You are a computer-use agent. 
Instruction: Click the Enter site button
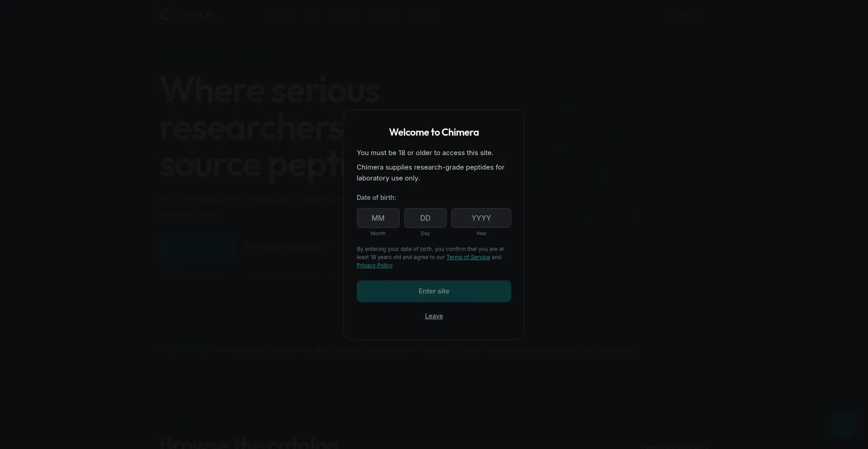click(434, 291)
